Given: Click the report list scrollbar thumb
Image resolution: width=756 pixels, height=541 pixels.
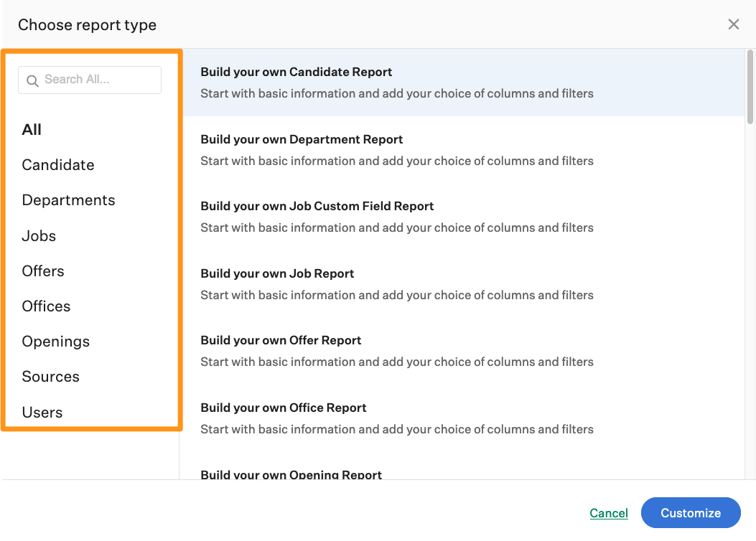Looking at the screenshot, I should (750, 87).
